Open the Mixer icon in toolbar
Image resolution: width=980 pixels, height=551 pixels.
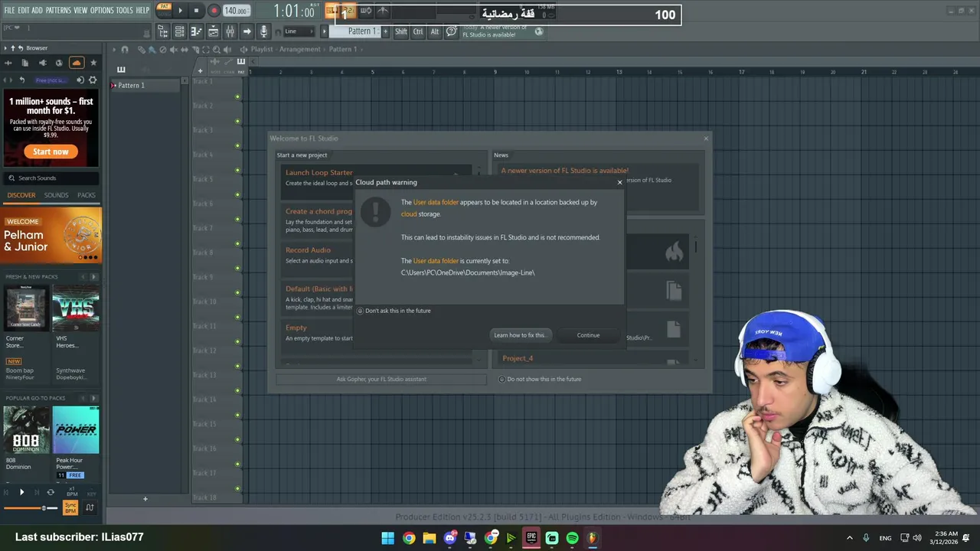coord(230,31)
